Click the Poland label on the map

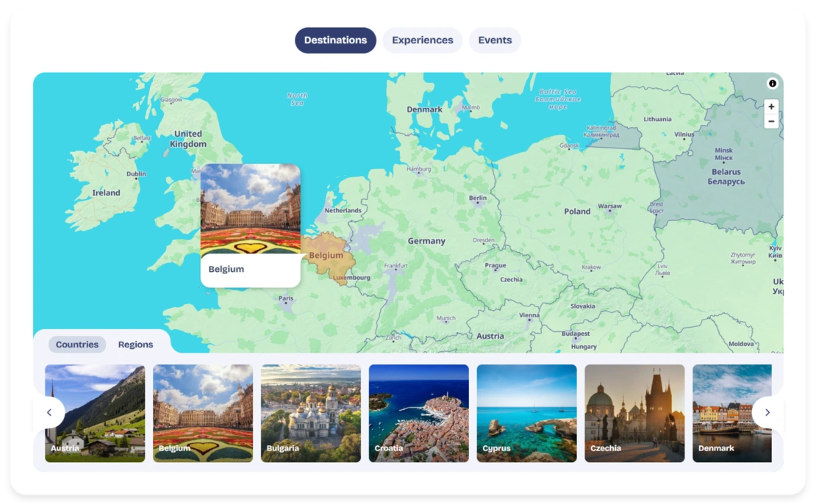pos(577,211)
